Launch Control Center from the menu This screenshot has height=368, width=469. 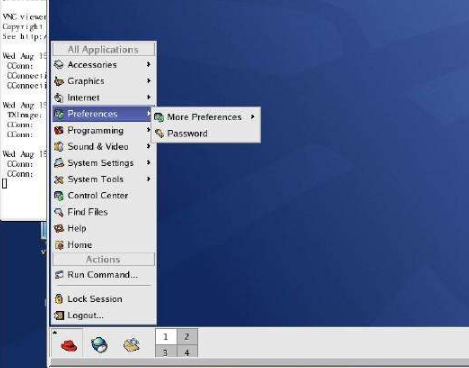click(103, 195)
